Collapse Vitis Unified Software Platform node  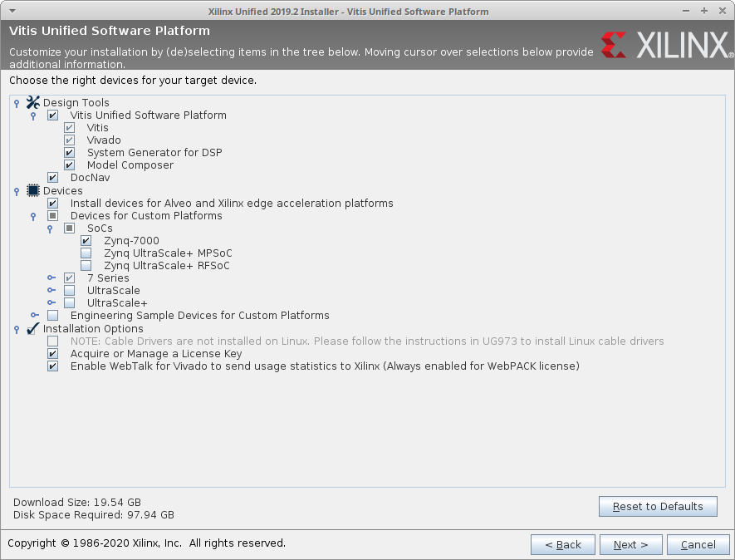33,115
